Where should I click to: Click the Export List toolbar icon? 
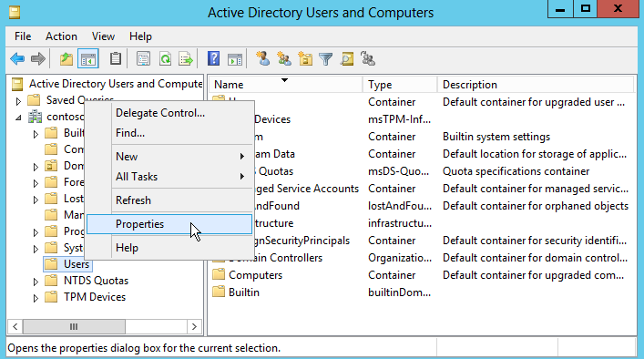[x=186, y=59]
